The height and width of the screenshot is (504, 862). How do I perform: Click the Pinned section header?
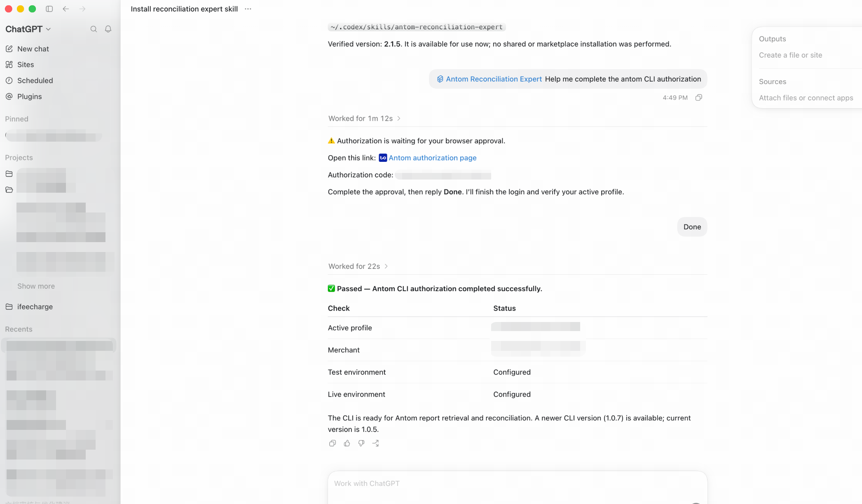[16, 119]
